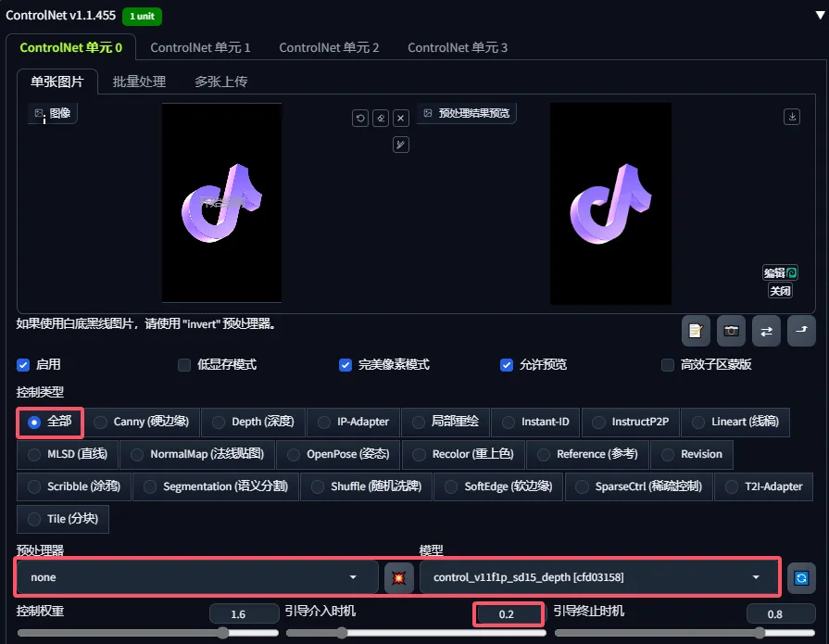The width and height of the screenshot is (829, 644).
Task: Collapse the ControlNet panel triangle
Action: (820, 15)
